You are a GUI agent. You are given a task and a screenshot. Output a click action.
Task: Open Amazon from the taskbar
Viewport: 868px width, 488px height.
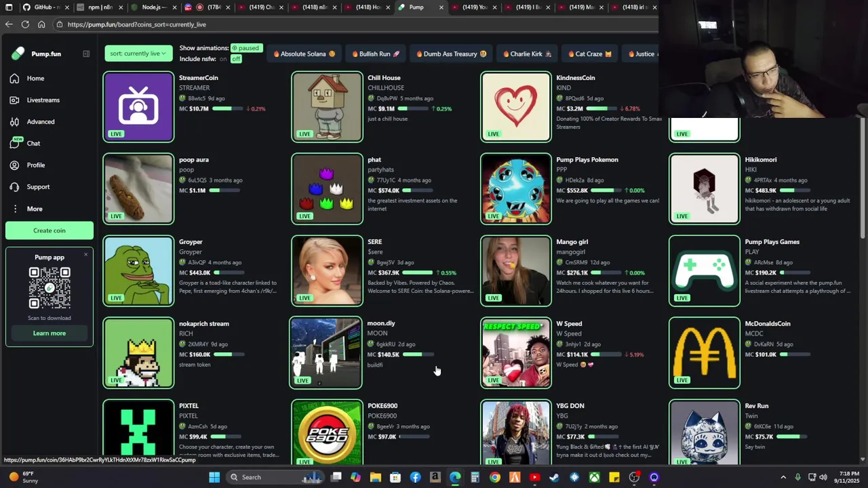pos(435,477)
